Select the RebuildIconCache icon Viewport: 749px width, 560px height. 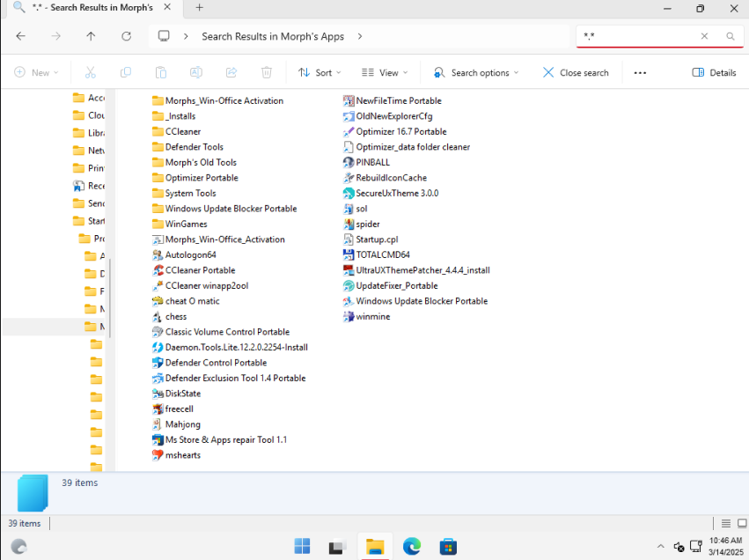349,178
